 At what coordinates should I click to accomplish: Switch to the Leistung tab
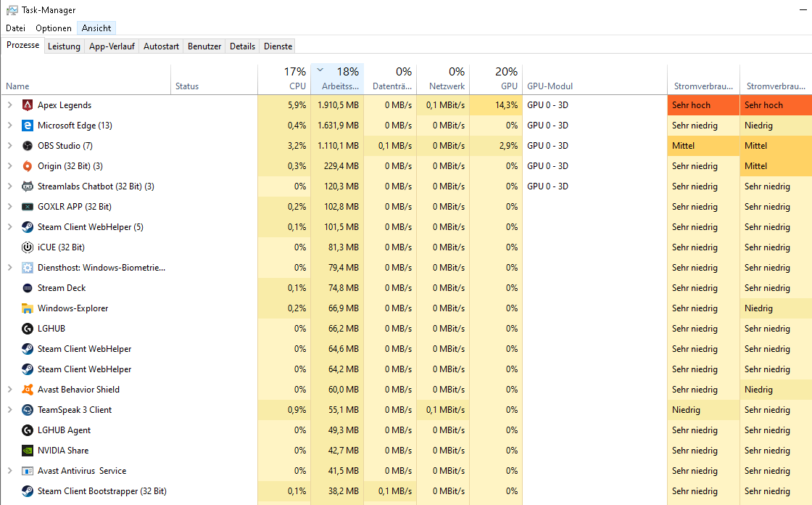[65, 46]
